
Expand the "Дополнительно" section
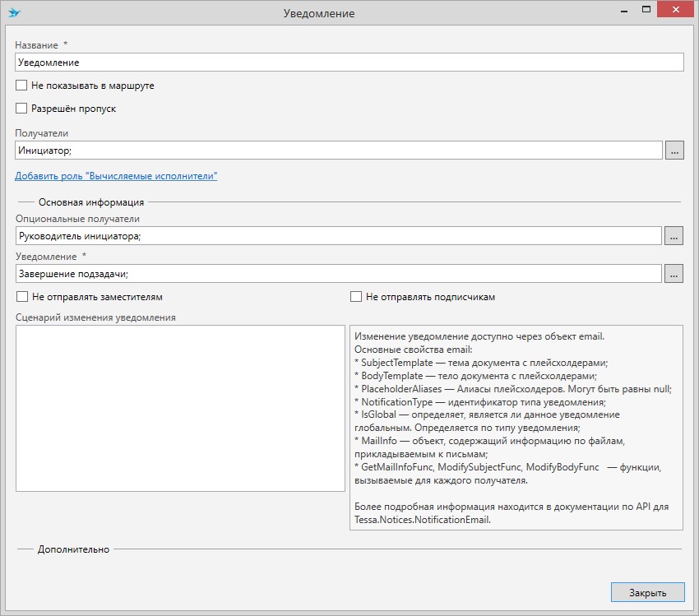point(73,549)
